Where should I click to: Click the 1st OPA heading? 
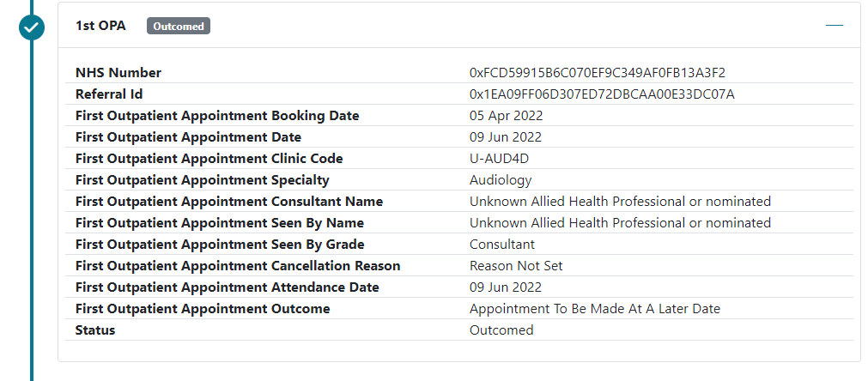pos(100,26)
